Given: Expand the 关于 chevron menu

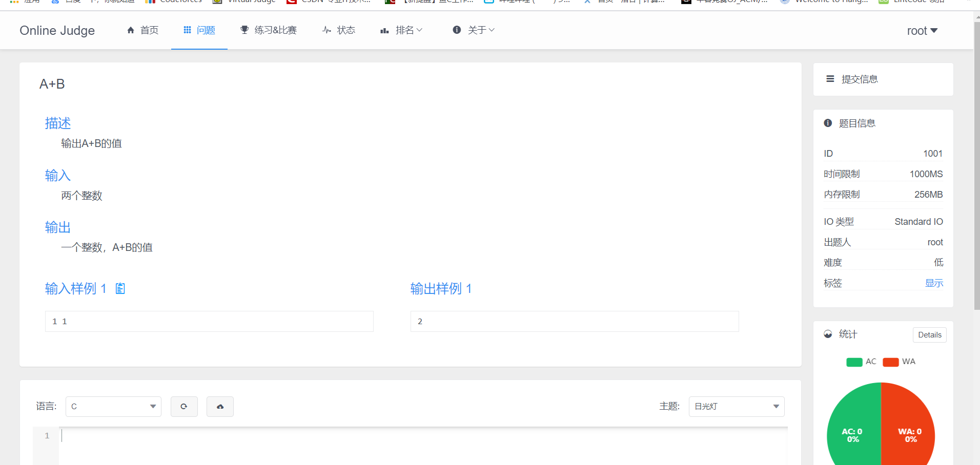Looking at the screenshot, I should tap(491, 30).
